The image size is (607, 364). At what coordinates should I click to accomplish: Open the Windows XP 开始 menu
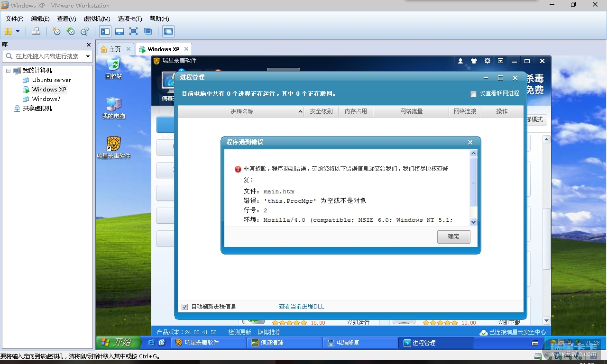click(119, 342)
